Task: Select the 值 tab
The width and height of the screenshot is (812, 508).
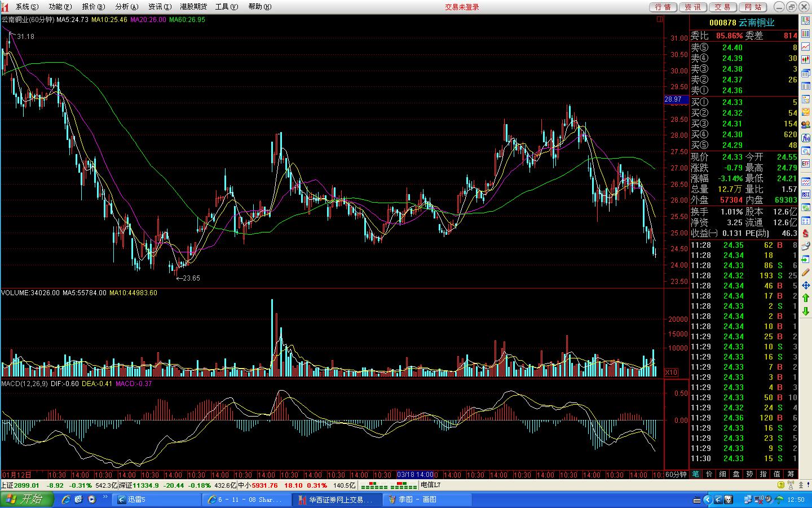Action: point(777,474)
